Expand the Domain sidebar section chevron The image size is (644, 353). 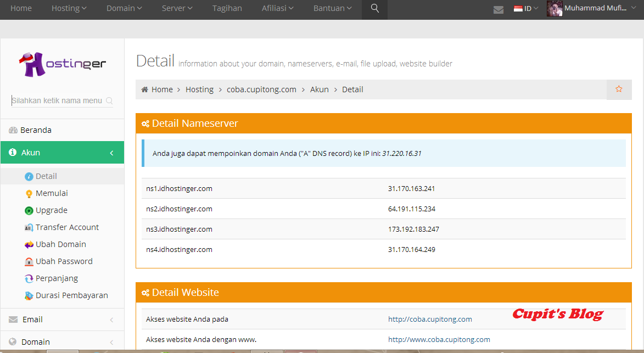point(111,342)
